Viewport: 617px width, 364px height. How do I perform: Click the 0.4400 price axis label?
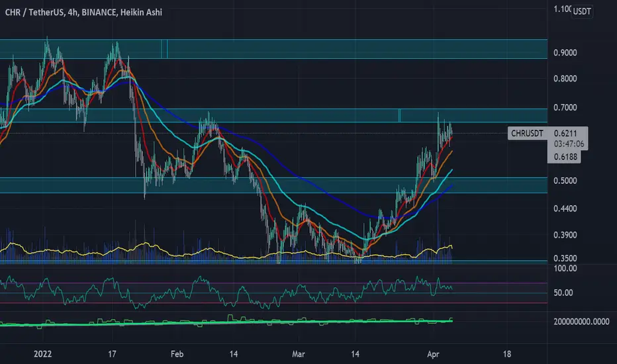click(x=565, y=208)
